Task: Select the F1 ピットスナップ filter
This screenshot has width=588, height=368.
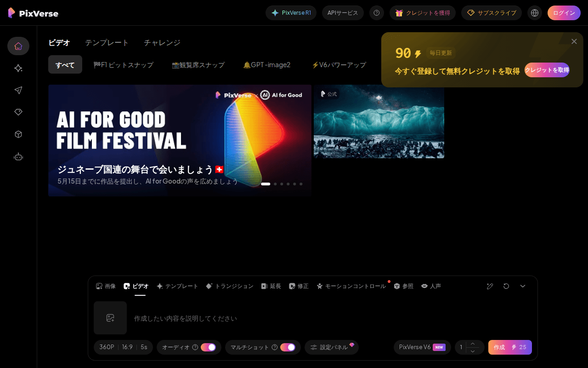Action: coord(124,64)
